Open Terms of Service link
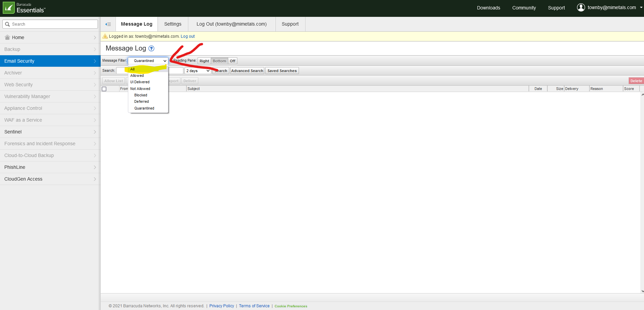 click(254, 306)
